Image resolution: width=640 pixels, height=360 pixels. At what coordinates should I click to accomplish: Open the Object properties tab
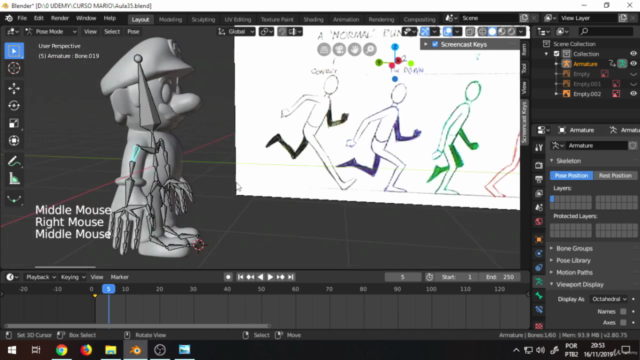click(x=539, y=239)
